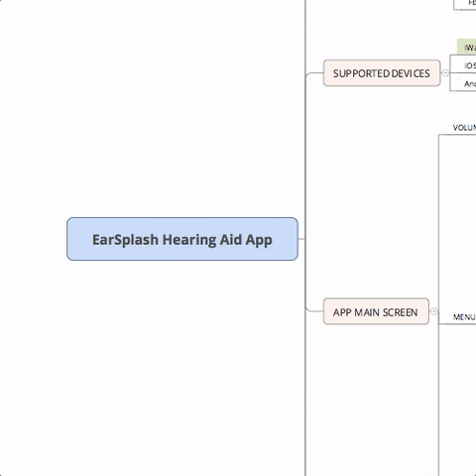The width and height of the screenshot is (476, 476).
Task: Click the MENU subtopic label
Action: pos(464,317)
